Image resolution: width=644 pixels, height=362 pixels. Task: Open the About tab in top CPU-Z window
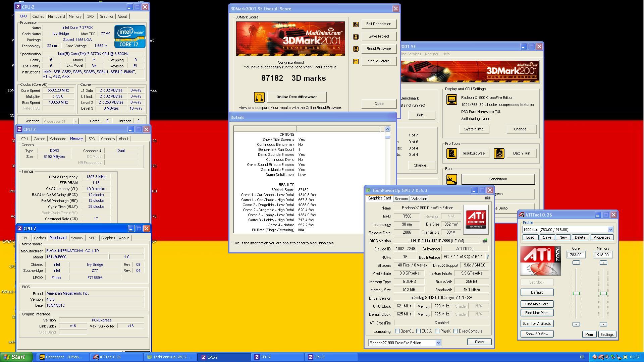tap(122, 16)
